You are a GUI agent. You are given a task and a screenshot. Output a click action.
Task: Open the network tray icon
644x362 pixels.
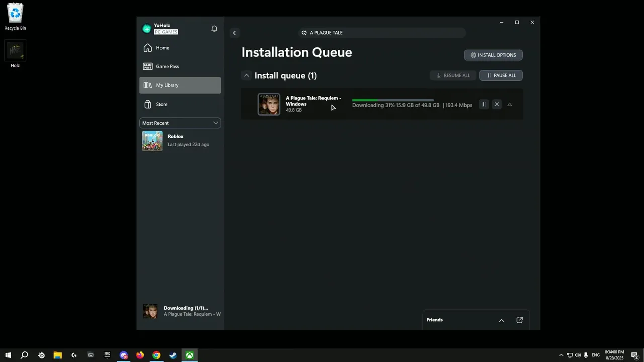pyautogui.click(x=570, y=355)
